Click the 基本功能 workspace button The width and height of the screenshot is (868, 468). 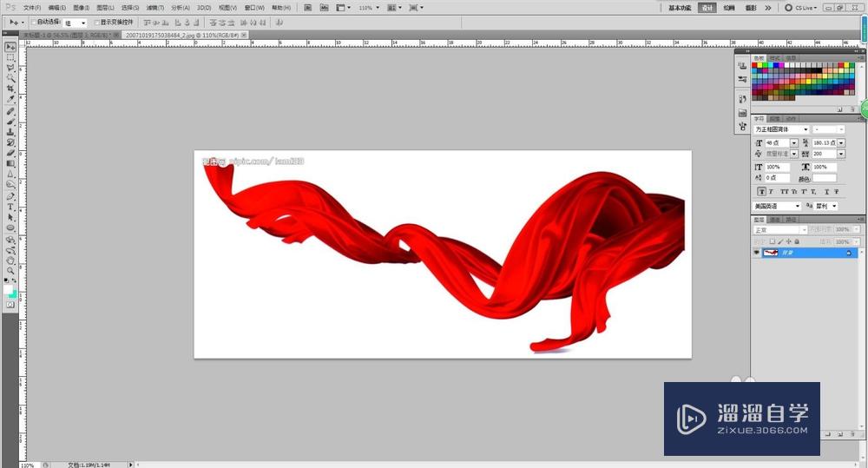pos(681,7)
